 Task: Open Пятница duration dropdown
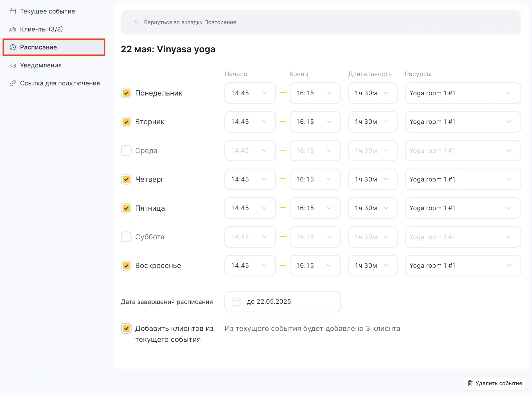click(373, 208)
